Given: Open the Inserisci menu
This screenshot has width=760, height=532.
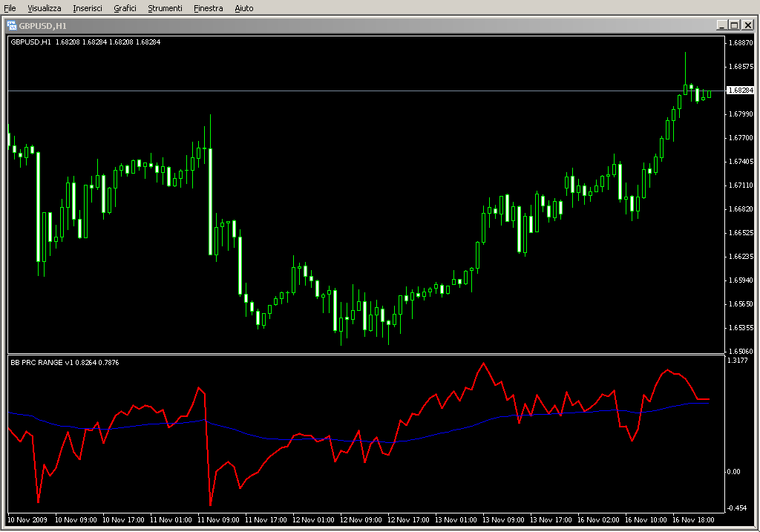Looking at the screenshot, I should tap(88, 8).
